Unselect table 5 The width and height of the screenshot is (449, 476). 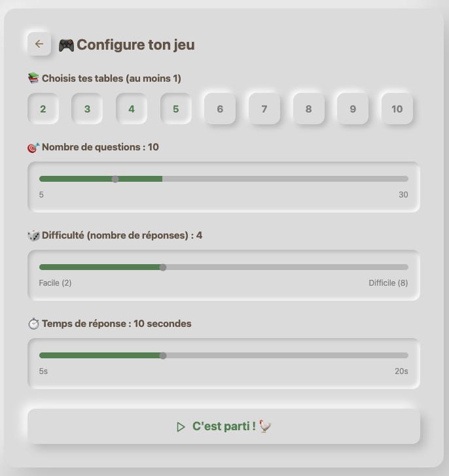[176, 109]
